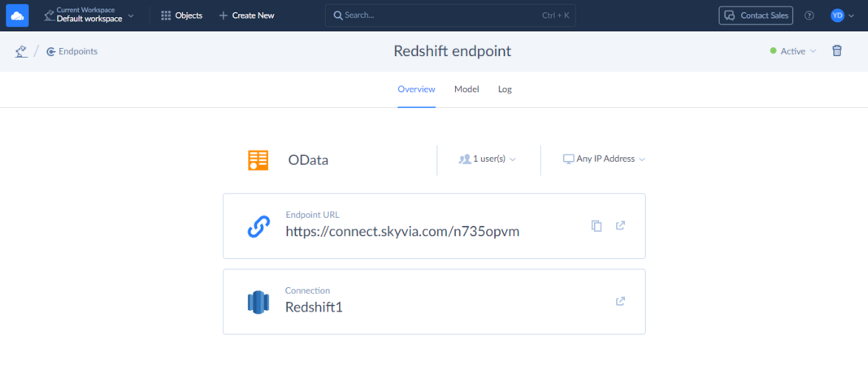Click into the Search input field
The width and height of the screenshot is (868, 375).
439,15
